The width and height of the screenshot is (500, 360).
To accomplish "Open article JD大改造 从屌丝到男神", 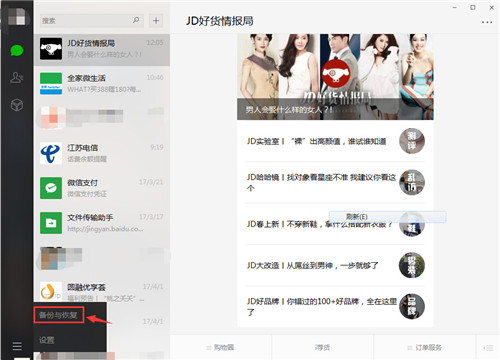I will coord(312,265).
